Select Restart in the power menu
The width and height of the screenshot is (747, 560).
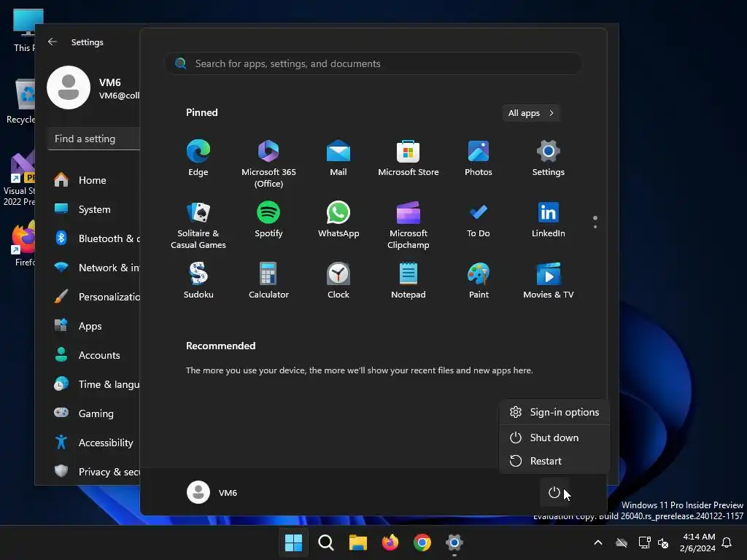(554, 461)
